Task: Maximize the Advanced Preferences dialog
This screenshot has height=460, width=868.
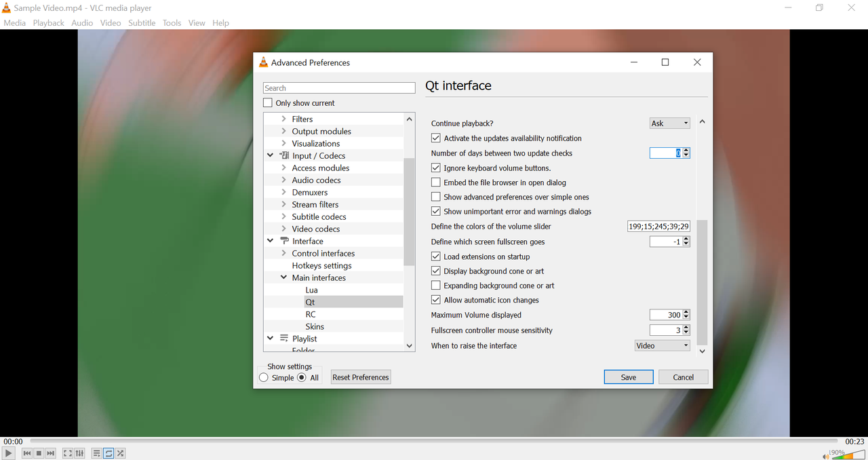Action: 665,62
